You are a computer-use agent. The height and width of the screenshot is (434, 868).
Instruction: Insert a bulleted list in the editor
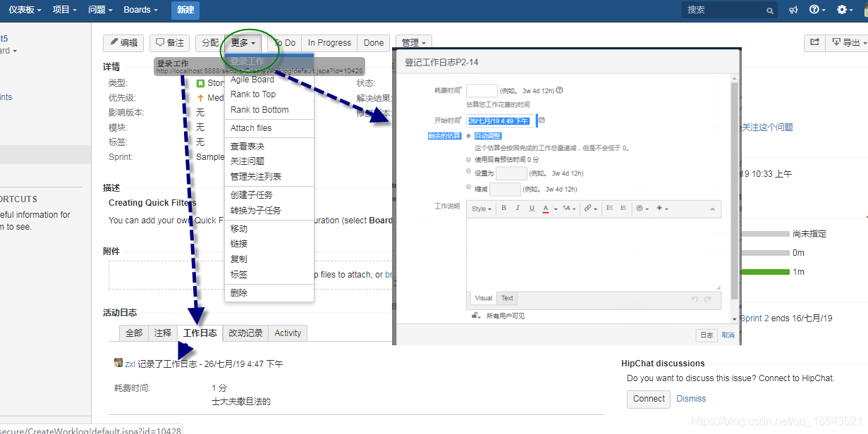tap(610, 209)
